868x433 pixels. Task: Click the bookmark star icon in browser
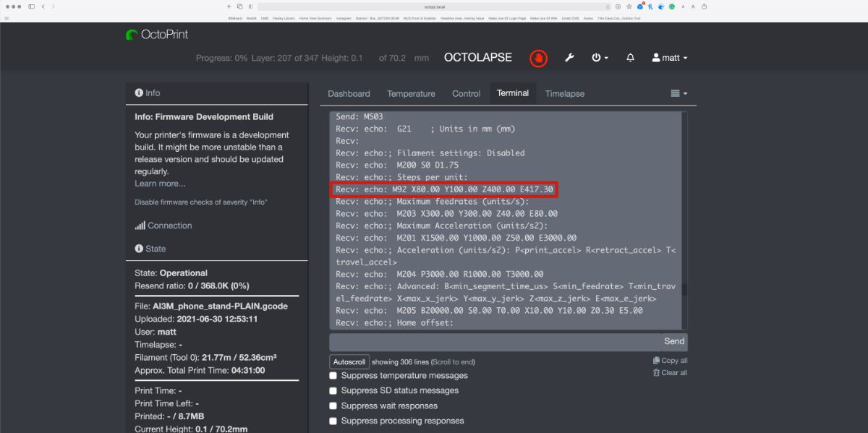(629, 7)
